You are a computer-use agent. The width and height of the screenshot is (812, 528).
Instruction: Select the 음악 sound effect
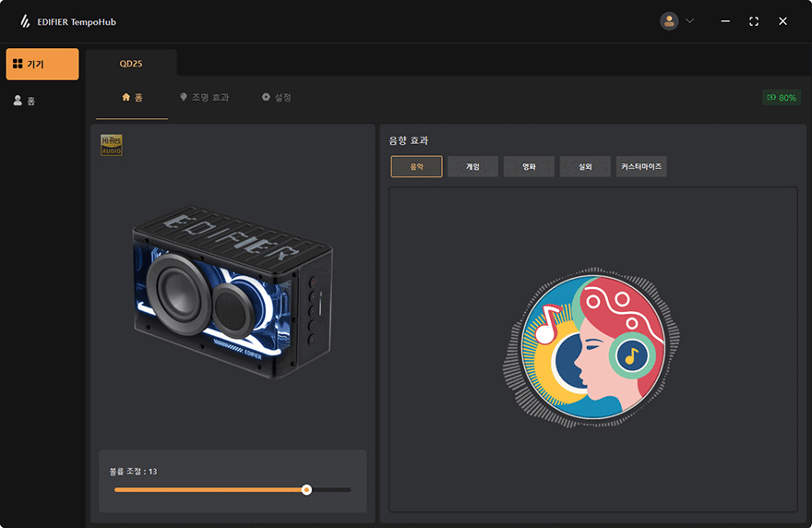pos(416,166)
